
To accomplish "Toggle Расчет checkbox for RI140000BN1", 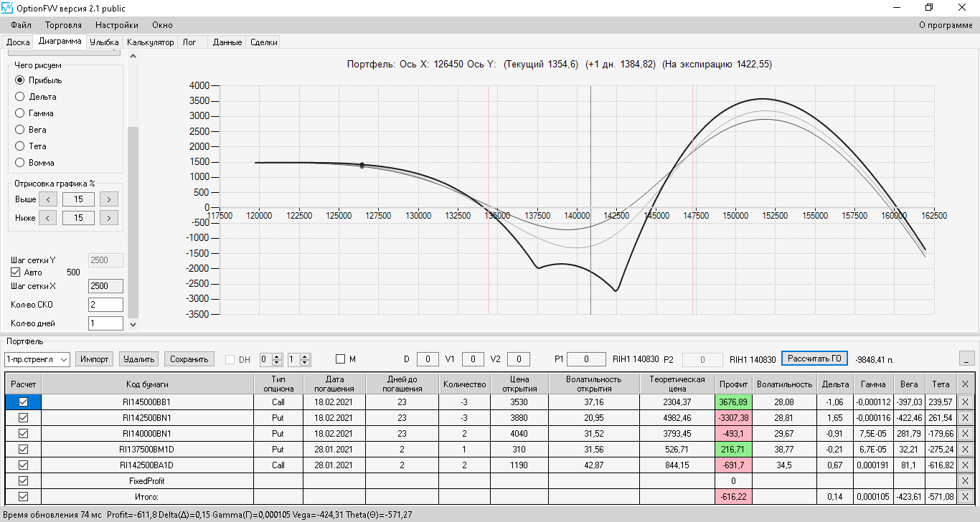I will click(x=23, y=434).
